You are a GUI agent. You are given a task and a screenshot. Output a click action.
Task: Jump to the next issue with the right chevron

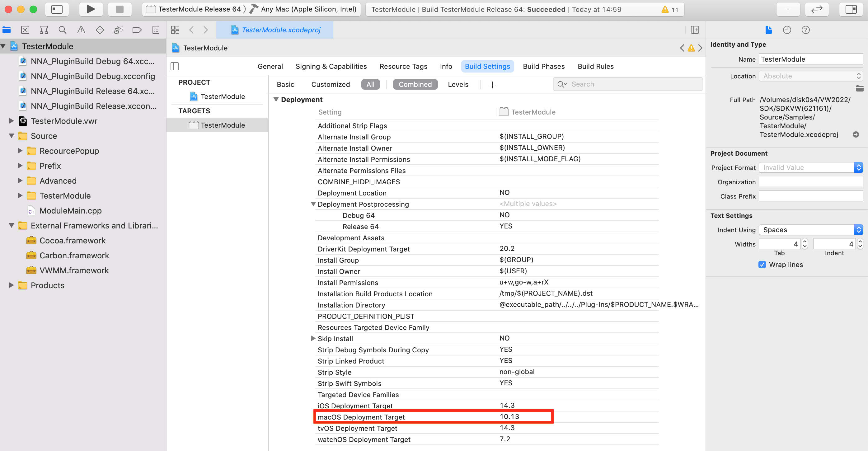tap(700, 48)
